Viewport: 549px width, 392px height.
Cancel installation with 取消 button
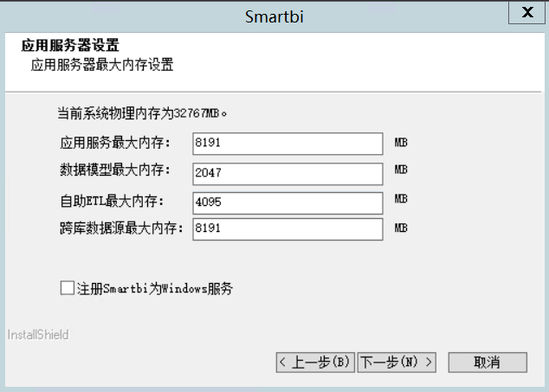tap(488, 363)
